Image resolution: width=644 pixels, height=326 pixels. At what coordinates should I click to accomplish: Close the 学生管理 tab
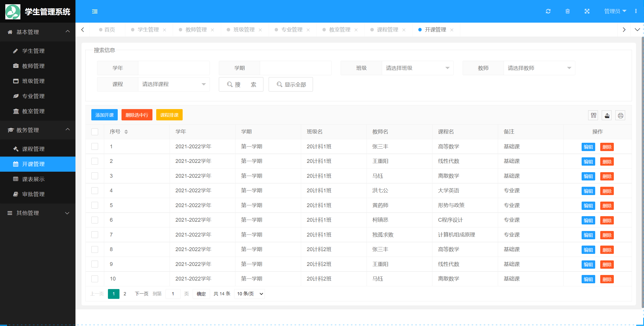165,30
